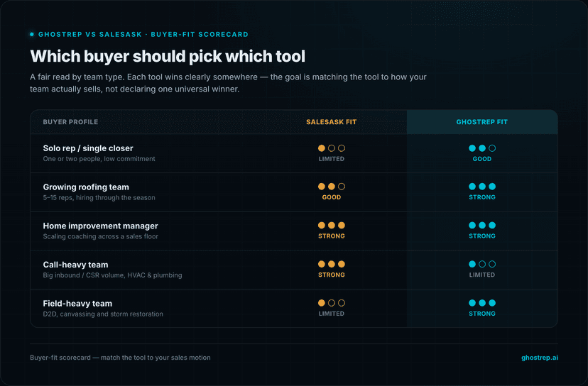Click GhostRep GOOD rating for Solo rep
Viewport: 588px width, 386px height.
coord(482,159)
